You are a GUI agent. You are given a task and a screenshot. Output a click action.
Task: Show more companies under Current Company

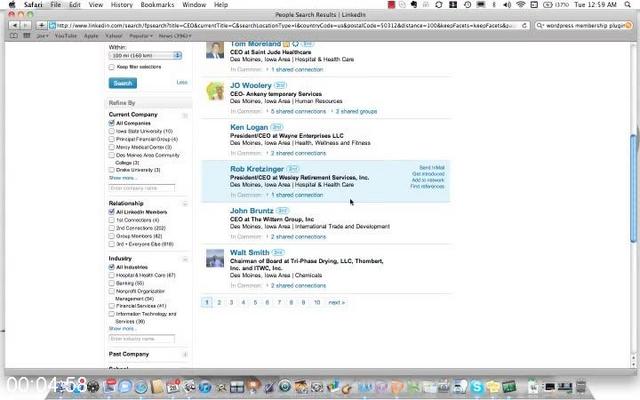click(122, 178)
